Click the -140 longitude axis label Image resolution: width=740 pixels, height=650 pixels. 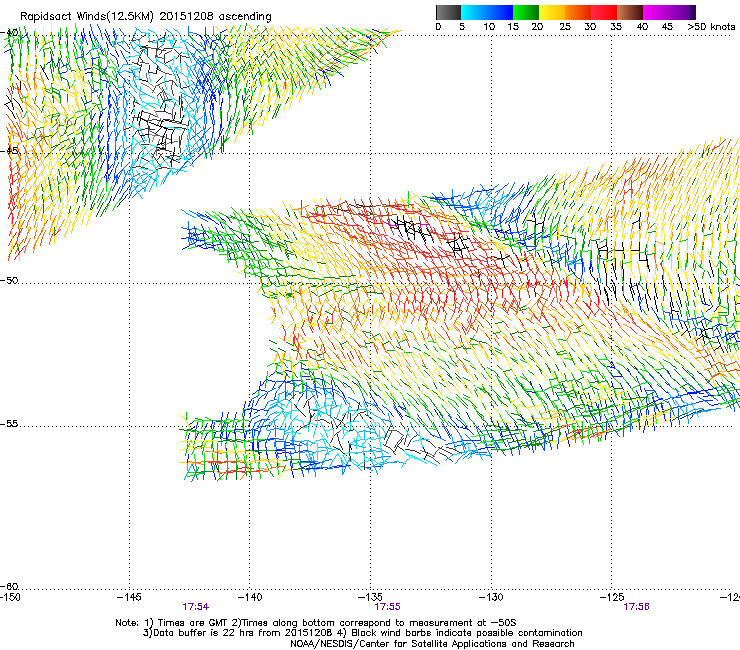tap(250, 597)
